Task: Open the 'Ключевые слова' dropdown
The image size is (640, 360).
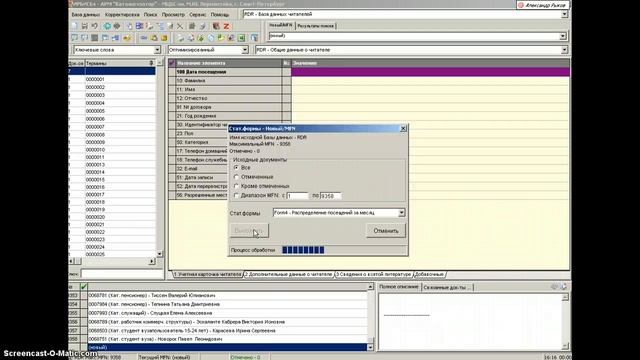Action: pos(157,50)
